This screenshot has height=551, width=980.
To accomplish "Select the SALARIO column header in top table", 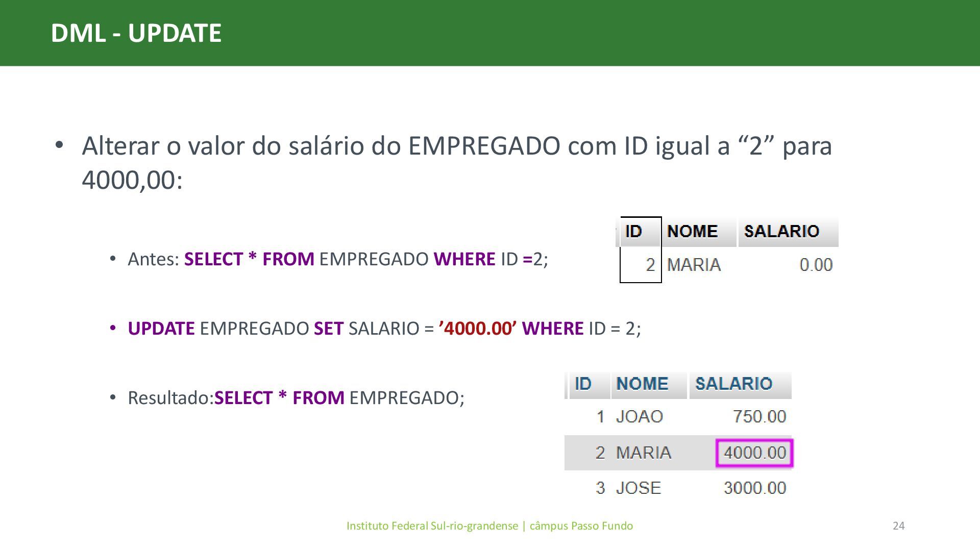I will (788, 232).
